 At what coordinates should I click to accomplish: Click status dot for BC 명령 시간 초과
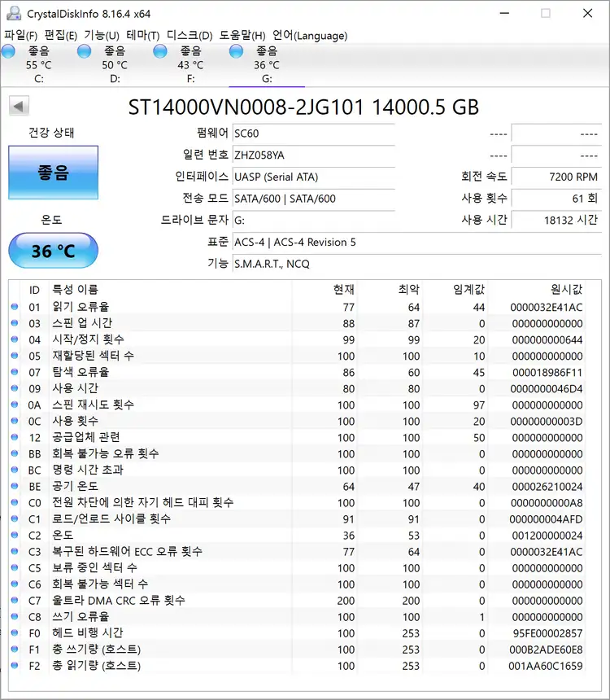tap(15, 469)
